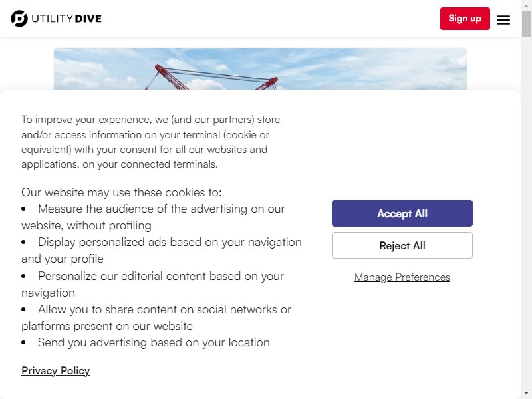Image resolution: width=532 pixels, height=399 pixels.
Task: Click the crane hero image
Action: 260,69
